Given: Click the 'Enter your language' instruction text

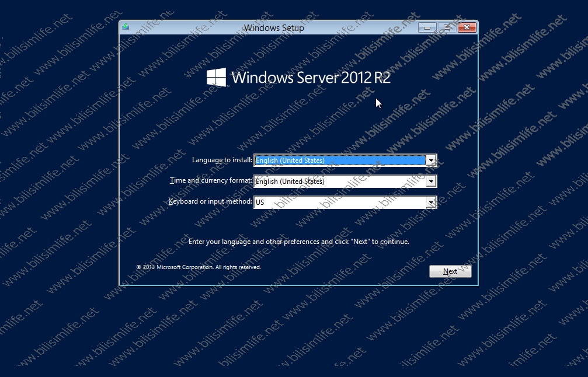Looking at the screenshot, I should tap(299, 242).
